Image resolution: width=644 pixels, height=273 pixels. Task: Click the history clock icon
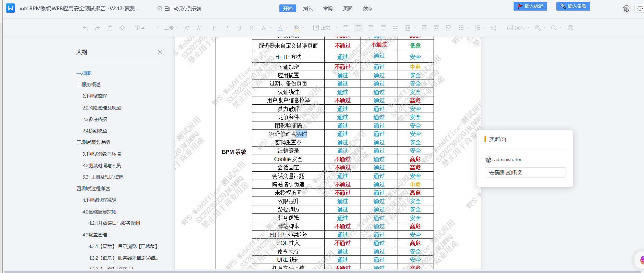[640, 9]
